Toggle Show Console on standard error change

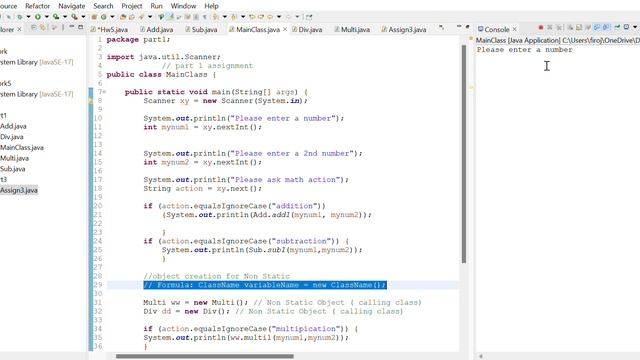pos(606,27)
